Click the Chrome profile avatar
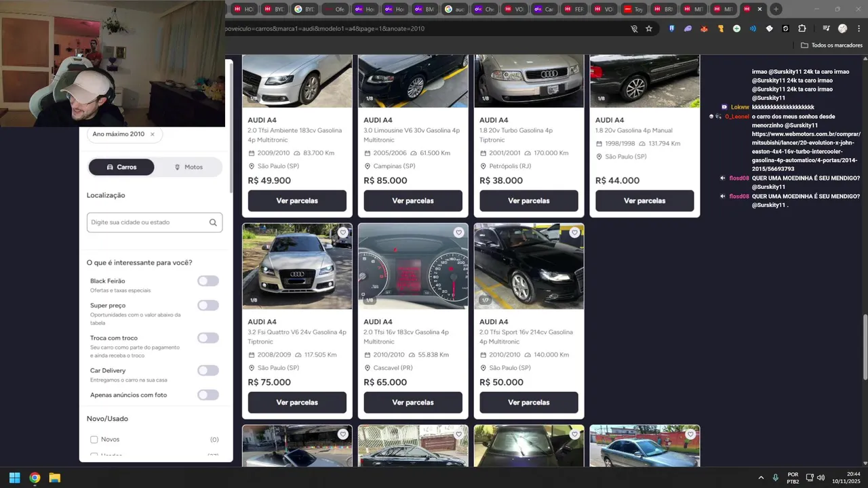 pos(842,28)
